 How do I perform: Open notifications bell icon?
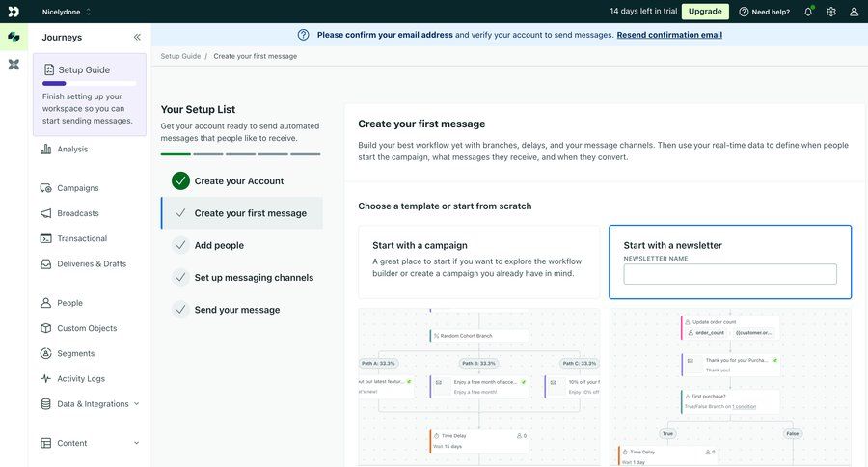(808, 11)
